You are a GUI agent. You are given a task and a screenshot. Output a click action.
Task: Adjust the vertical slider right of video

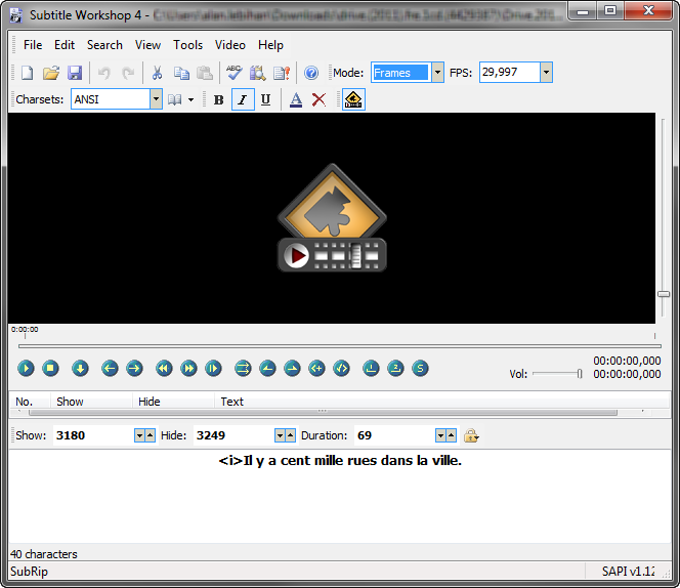664,294
